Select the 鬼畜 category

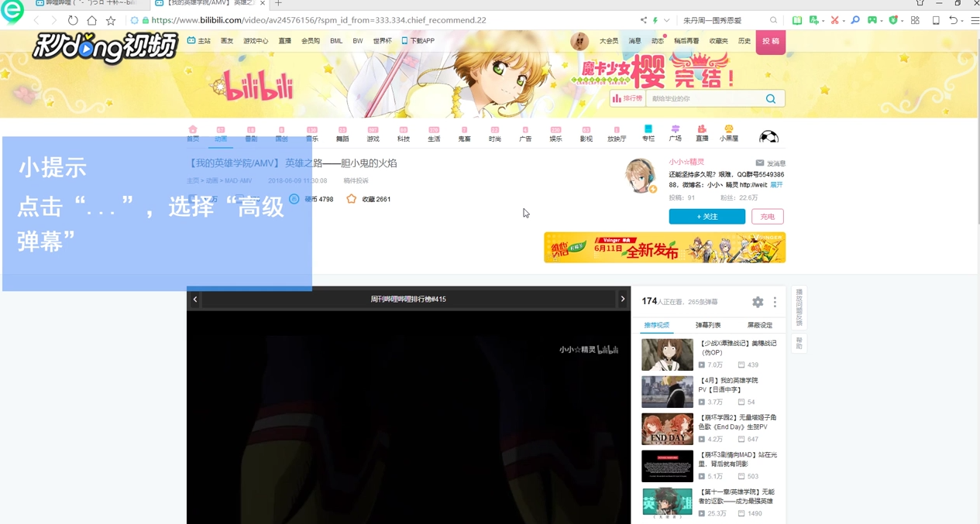coord(464,135)
